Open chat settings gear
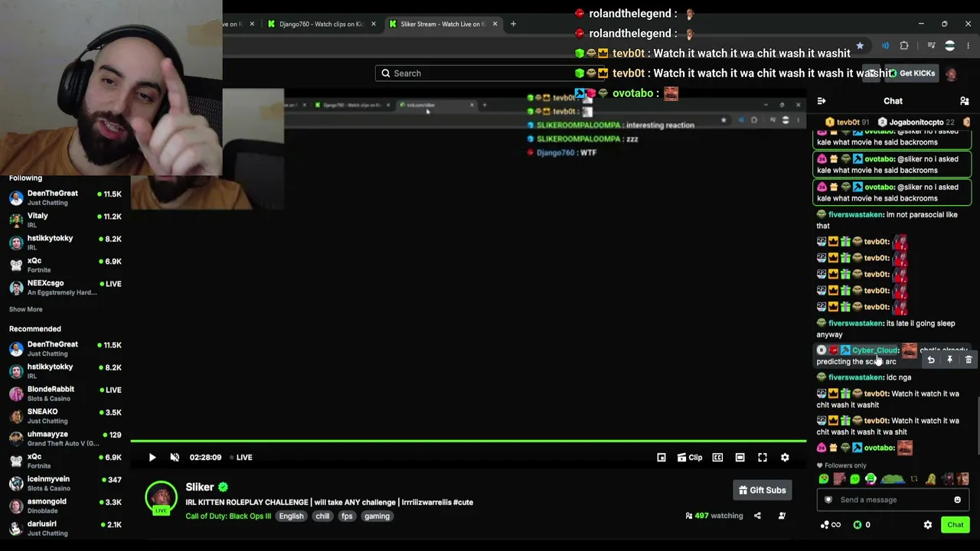Image resolution: width=980 pixels, height=551 pixels. coord(928,525)
